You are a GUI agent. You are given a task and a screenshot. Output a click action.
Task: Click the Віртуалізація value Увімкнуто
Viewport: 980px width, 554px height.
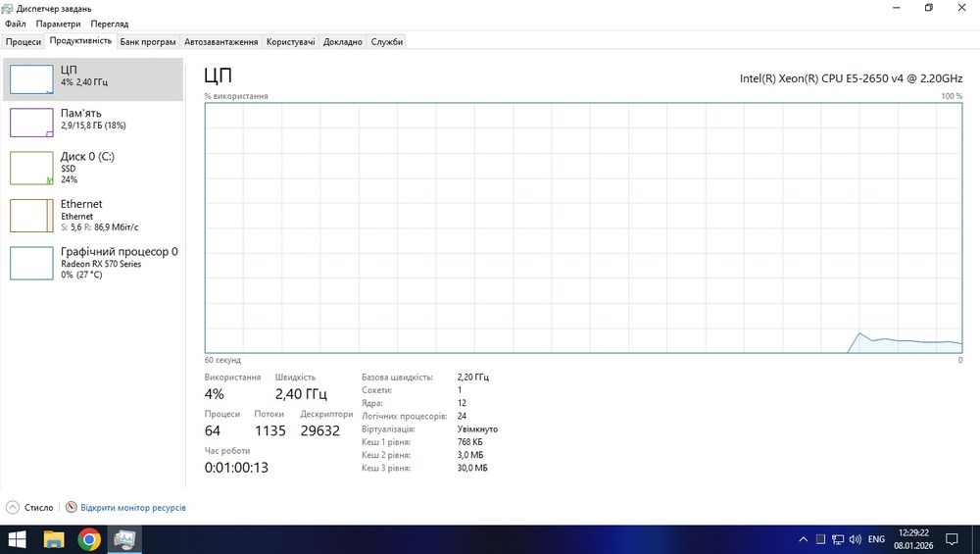pyautogui.click(x=477, y=428)
